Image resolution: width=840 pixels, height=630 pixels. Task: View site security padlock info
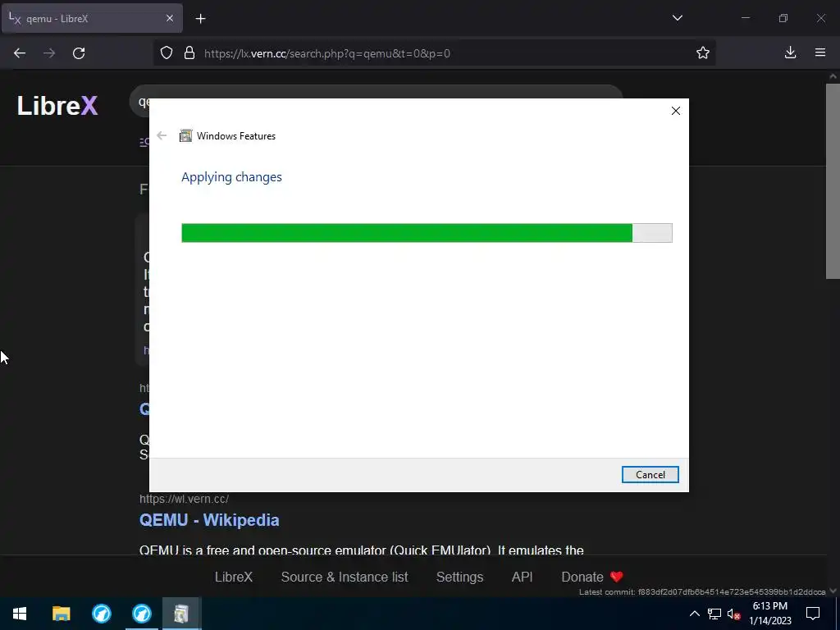click(189, 53)
